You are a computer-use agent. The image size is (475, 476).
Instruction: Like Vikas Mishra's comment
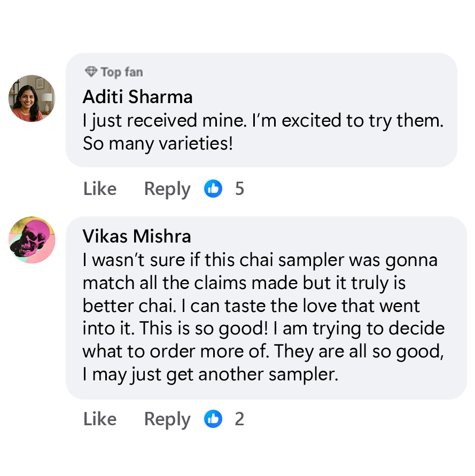(x=100, y=419)
